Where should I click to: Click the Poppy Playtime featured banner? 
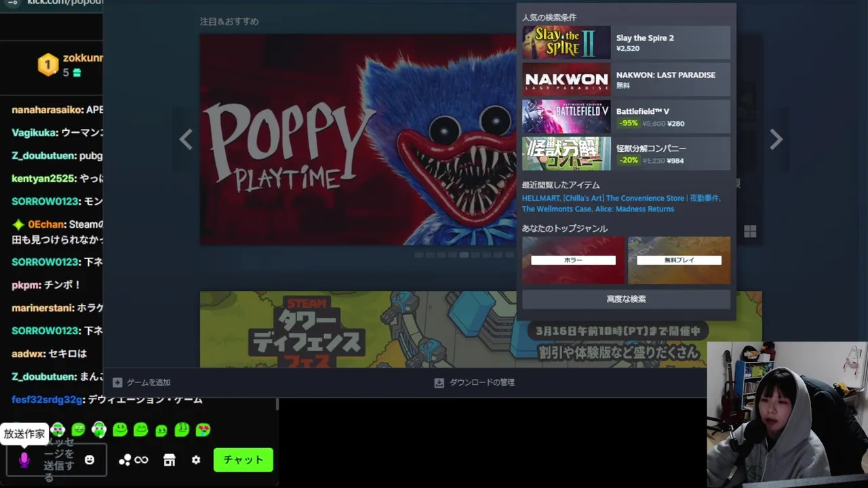(x=358, y=140)
